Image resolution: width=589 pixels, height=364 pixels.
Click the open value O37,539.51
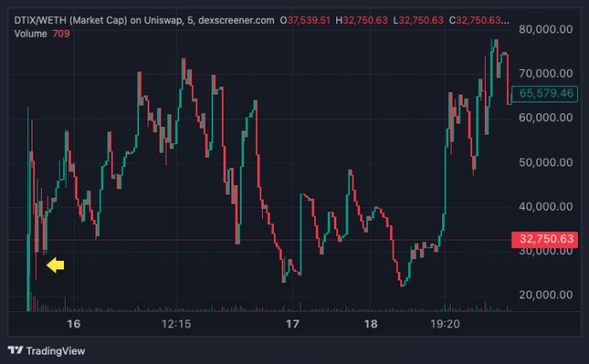click(305, 20)
